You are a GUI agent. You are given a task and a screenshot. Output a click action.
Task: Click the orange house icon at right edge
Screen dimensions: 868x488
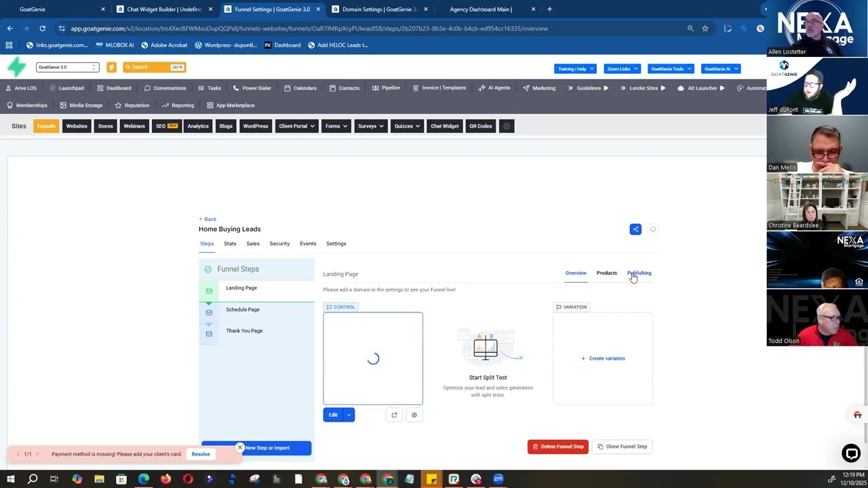pos(857,415)
